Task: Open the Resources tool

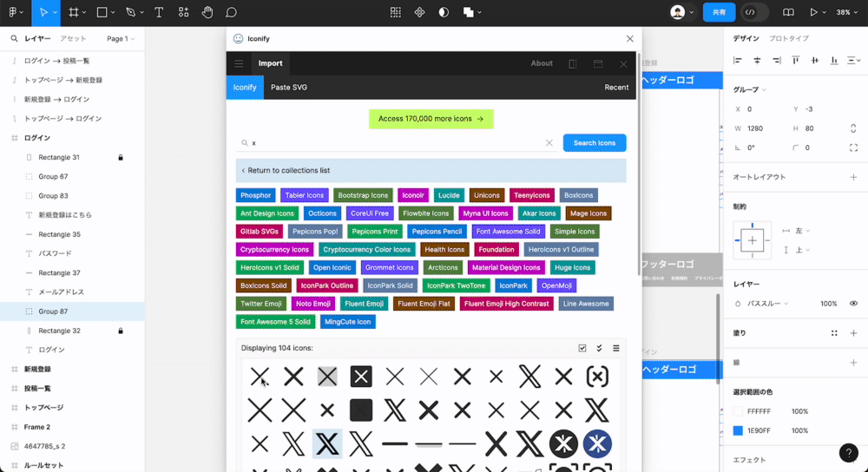Action: click(x=183, y=12)
